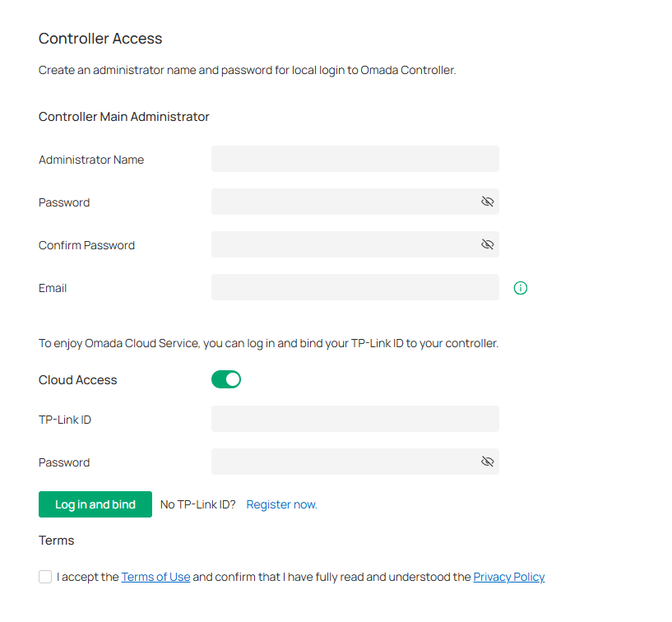
Task: Click the crossed-eye icon beside Password
Action: coord(487,202)
